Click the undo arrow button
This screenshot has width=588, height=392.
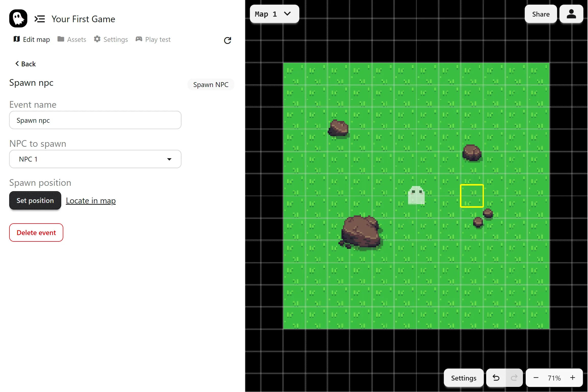tap(496, 378)
